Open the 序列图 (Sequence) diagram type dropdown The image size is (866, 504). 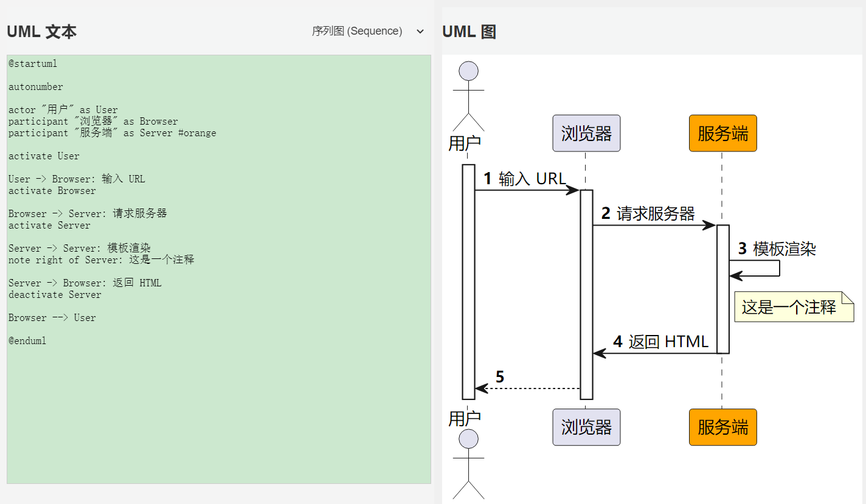(368, 31)
